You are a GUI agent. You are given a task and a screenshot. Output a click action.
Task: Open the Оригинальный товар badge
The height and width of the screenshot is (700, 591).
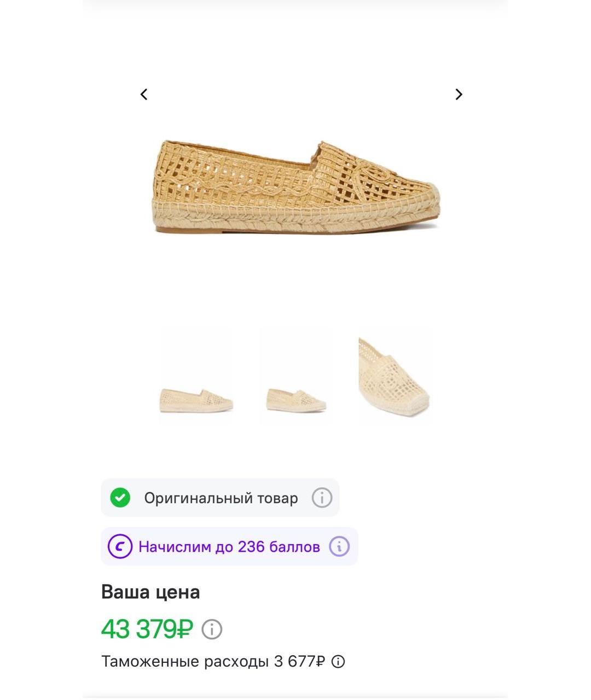220,498
